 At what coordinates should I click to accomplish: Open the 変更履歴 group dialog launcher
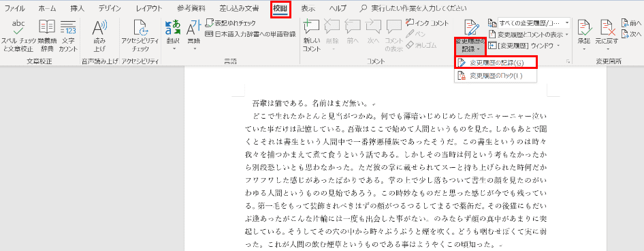coord(568,61)
